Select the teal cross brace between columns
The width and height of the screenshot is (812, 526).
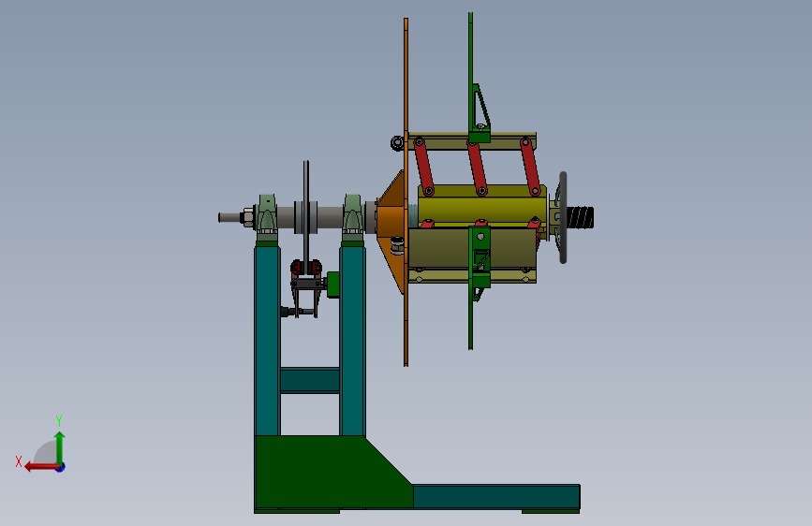[310, 381]
